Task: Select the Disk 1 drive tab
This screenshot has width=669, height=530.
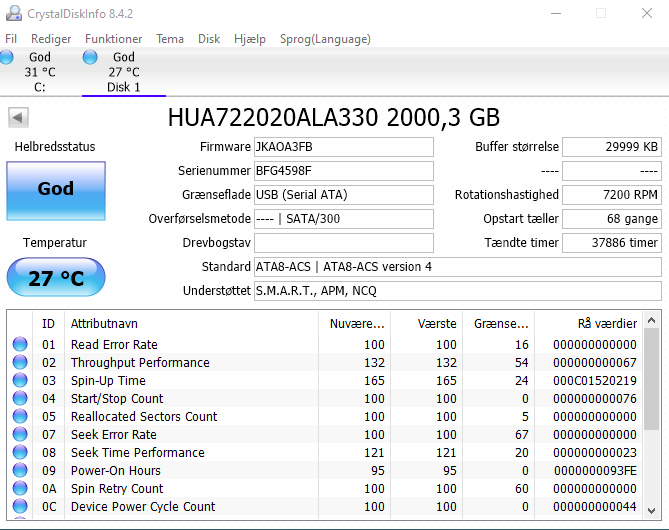Action: tap(124, 72)
